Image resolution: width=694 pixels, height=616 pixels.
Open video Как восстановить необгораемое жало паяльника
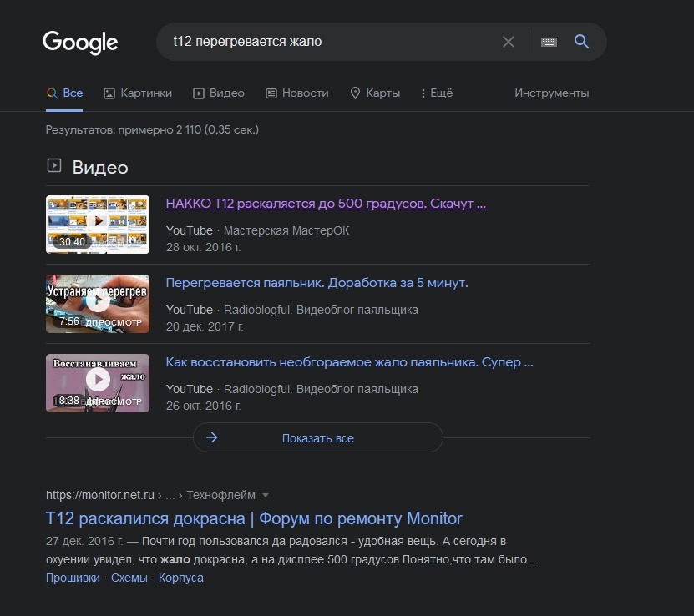350,362
